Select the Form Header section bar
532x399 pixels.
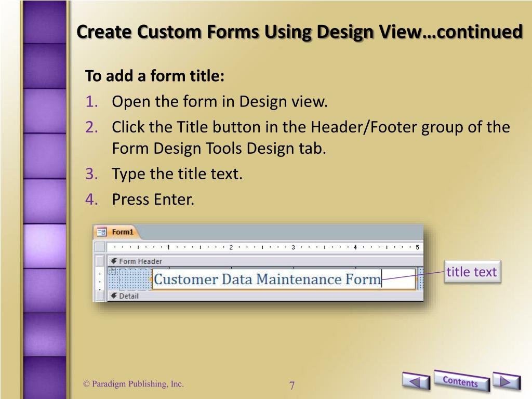pos(265,261)
